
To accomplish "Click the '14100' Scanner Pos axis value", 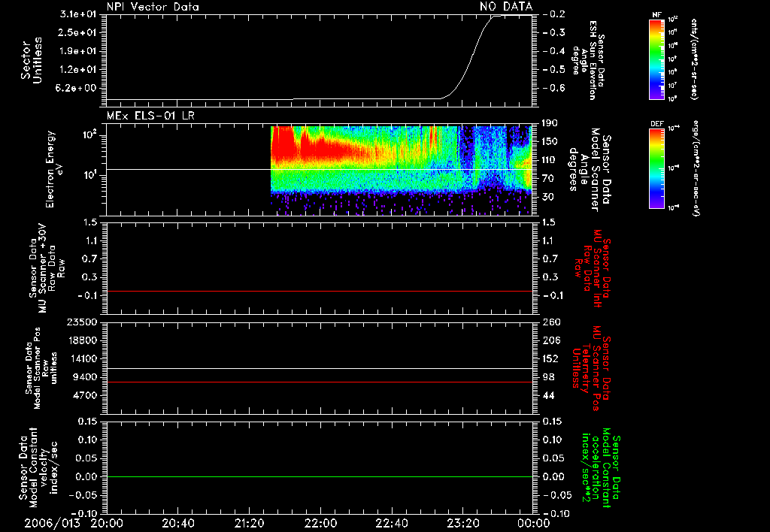I will point(83,358).
